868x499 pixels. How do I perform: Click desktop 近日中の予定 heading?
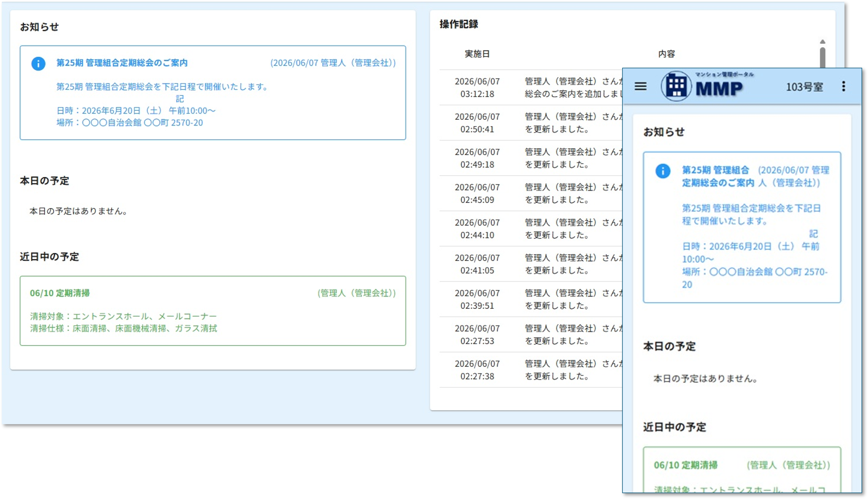click(49, 257)
